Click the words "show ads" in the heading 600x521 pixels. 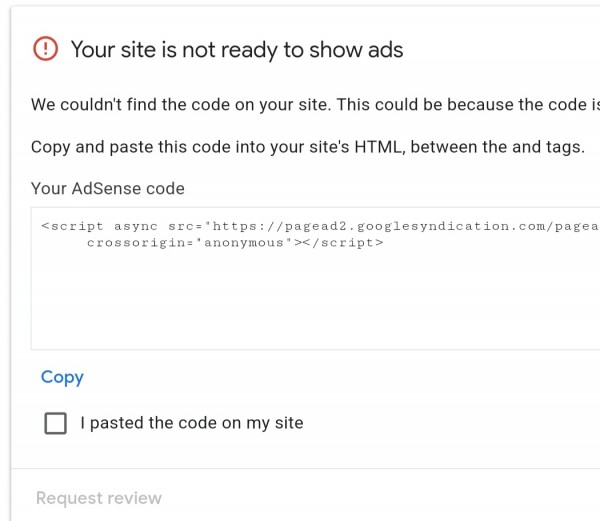tap(362, 49)
